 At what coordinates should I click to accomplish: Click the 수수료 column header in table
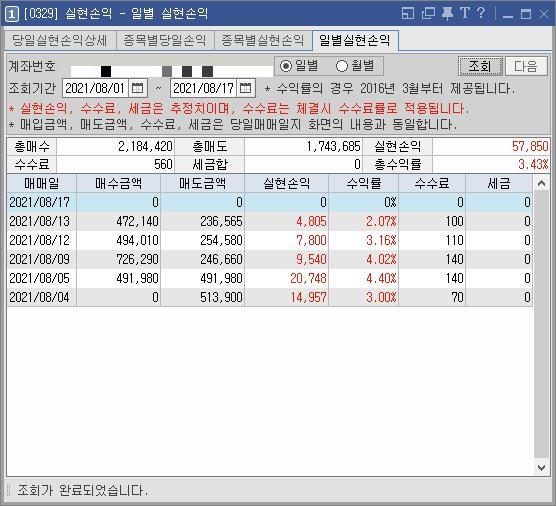(x=432, y=183)
